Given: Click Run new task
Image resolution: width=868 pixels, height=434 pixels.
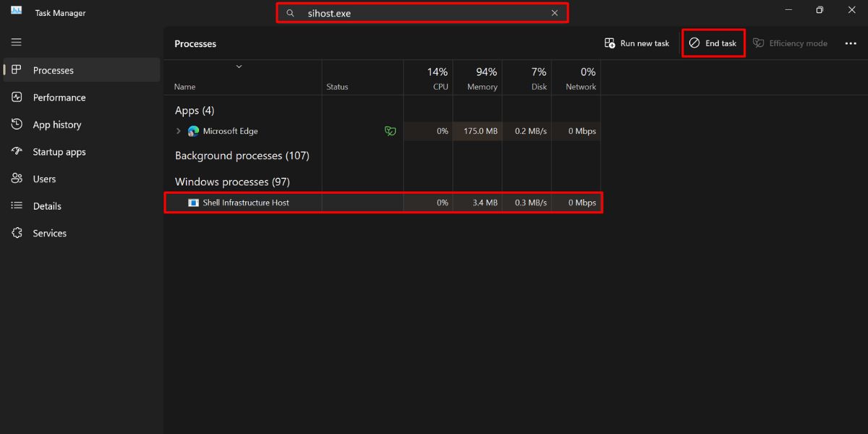Looking at the screenshot, I should tap(636, 43).
